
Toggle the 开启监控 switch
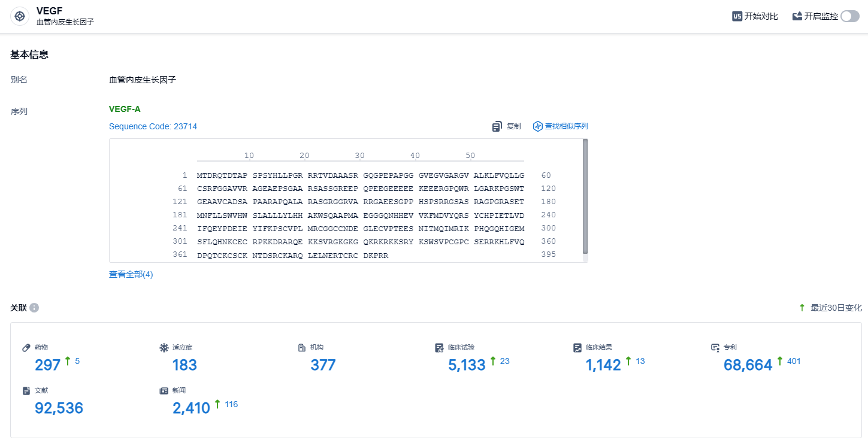point(849,16)
